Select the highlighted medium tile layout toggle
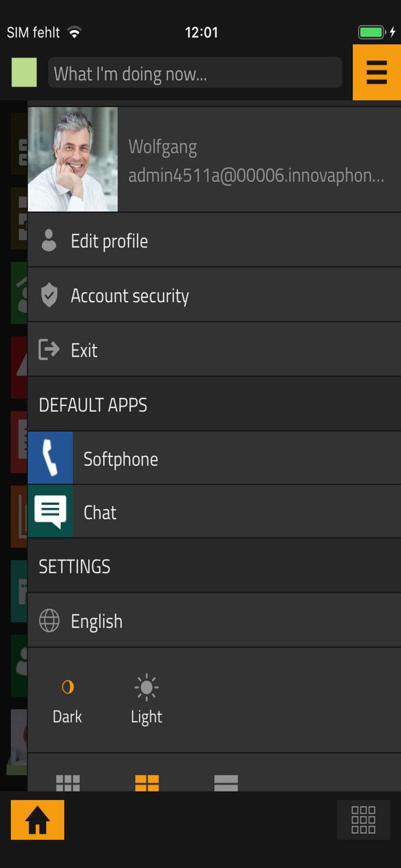Screen dimensions: 401x868 point(146,783)
